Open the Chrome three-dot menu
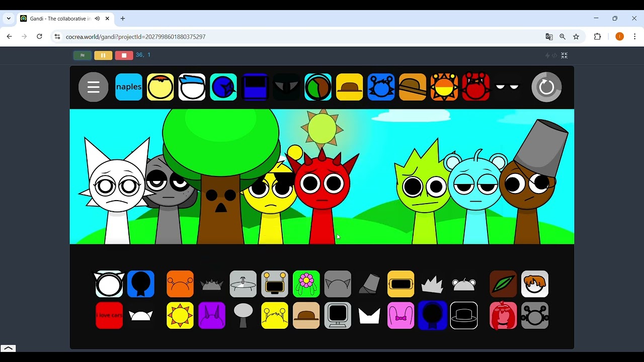This screenshot has width=644, height=362. pos(634,37)
